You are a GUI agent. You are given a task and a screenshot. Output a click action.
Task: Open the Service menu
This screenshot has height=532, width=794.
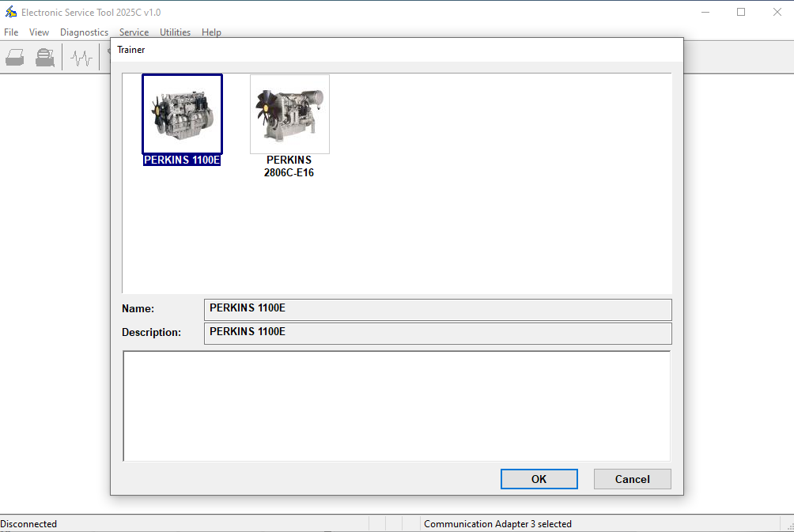click(134, 32)
